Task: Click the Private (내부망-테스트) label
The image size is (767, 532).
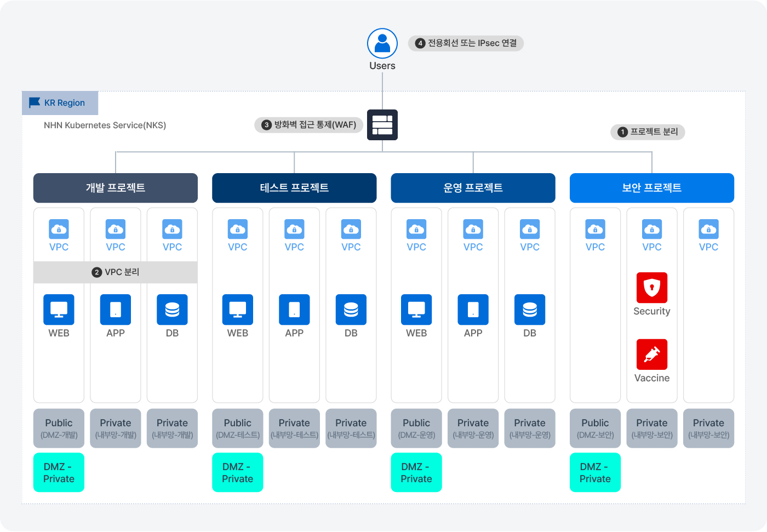Action: [294, 428]
